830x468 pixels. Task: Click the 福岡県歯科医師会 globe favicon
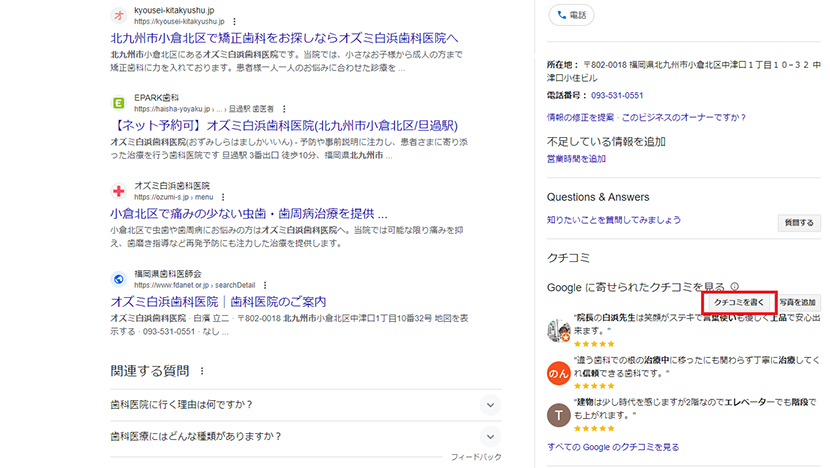118,279
